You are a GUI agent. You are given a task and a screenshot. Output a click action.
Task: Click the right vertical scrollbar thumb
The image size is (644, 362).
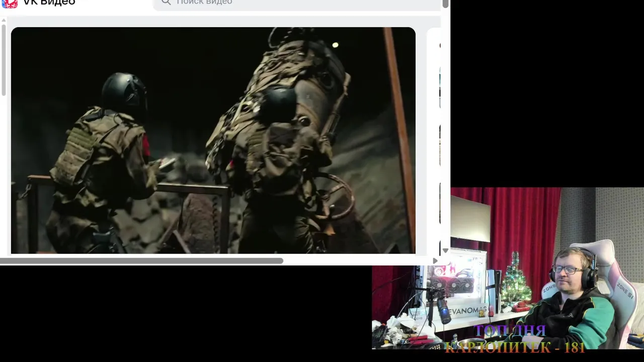click(x=445, y=4)
